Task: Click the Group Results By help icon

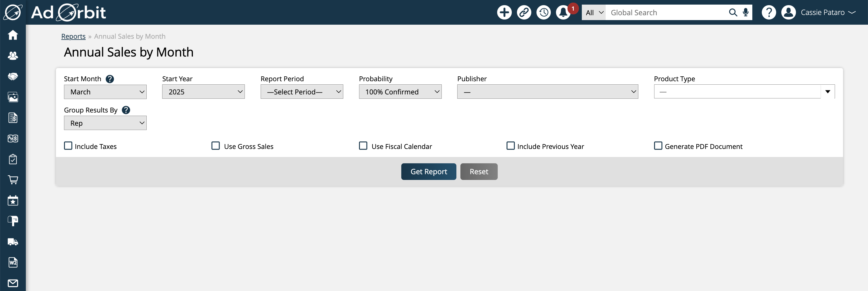Action: pos(126,110)
